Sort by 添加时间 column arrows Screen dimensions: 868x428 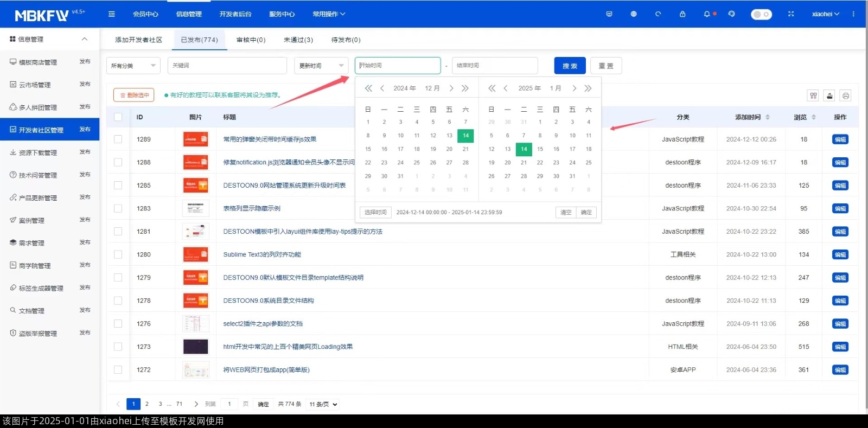tap(768, 117)
